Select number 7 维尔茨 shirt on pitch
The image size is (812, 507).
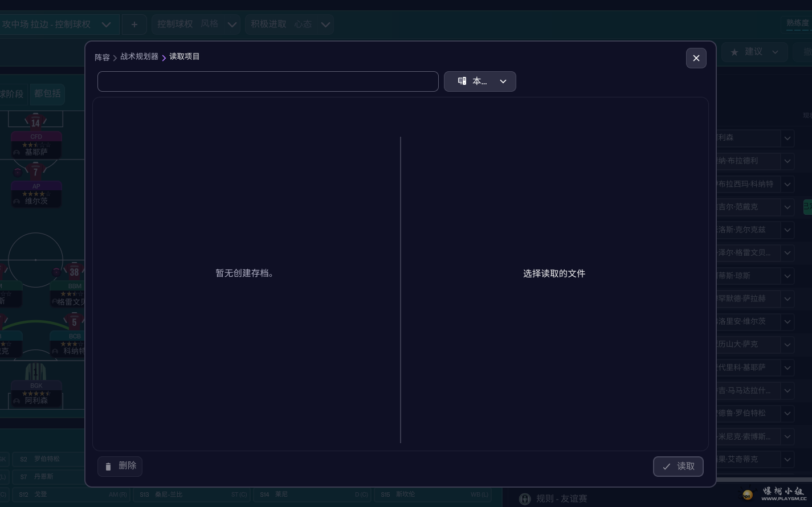point(35,172)
